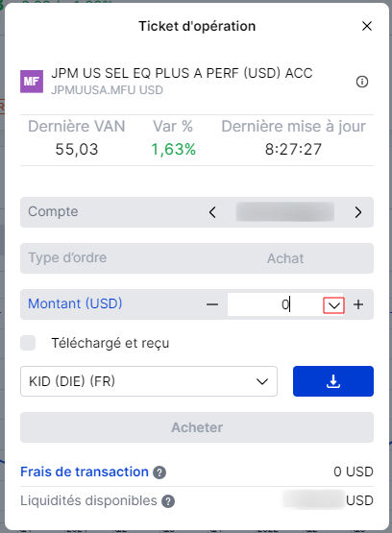Open the KID (DIE) (FR) document dropdown
This screenshot has width=392, height=533.
[x=149, y=381]
